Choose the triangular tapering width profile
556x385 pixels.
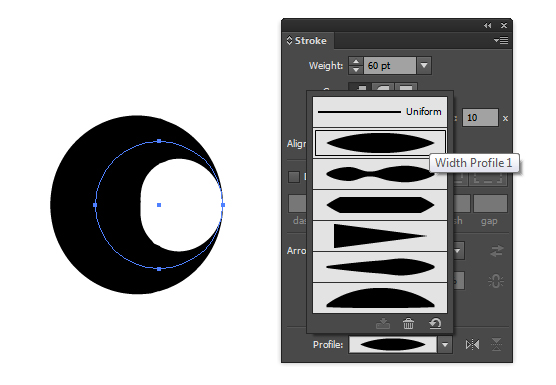380,236
